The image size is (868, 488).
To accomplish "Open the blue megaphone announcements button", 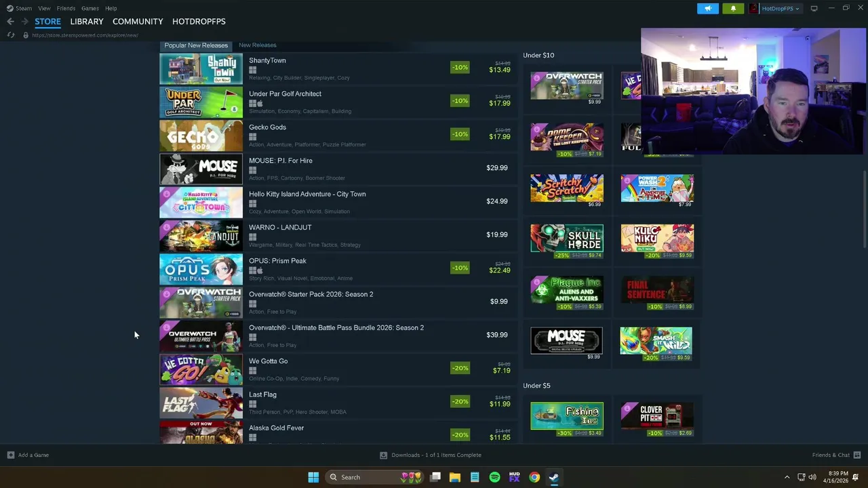I will coord(708,8).
